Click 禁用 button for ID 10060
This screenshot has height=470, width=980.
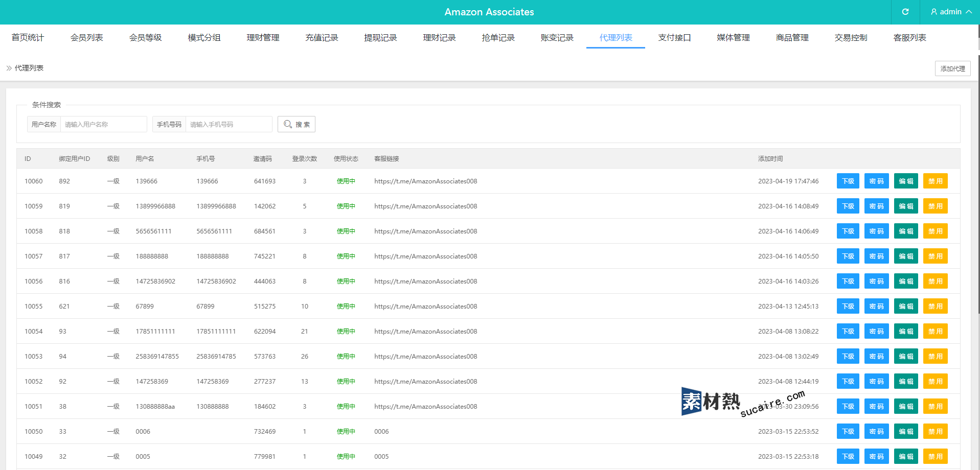pyautogui.click(x=936, y=181)
